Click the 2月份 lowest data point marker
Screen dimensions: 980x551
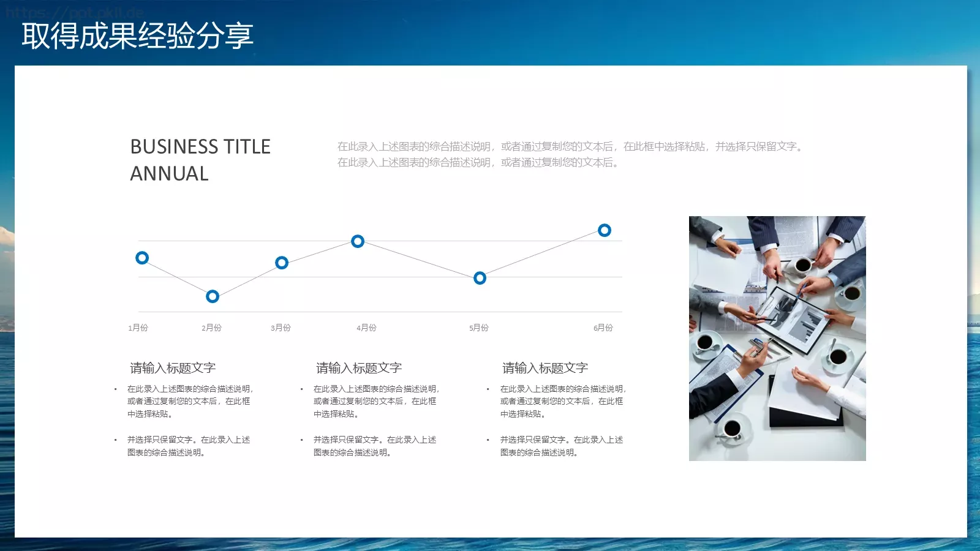[213, 296]
